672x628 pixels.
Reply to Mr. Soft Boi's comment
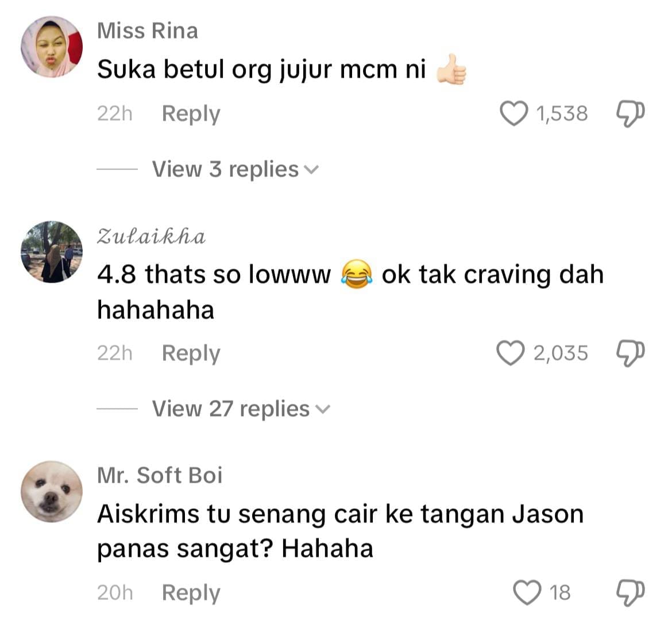tap(191, 594)
